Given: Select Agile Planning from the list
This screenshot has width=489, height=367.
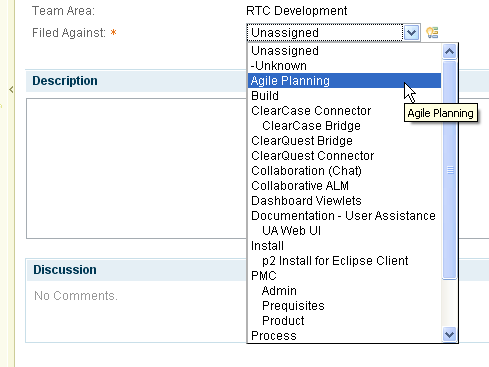Looking at the screenshot, I should (344, 81).
